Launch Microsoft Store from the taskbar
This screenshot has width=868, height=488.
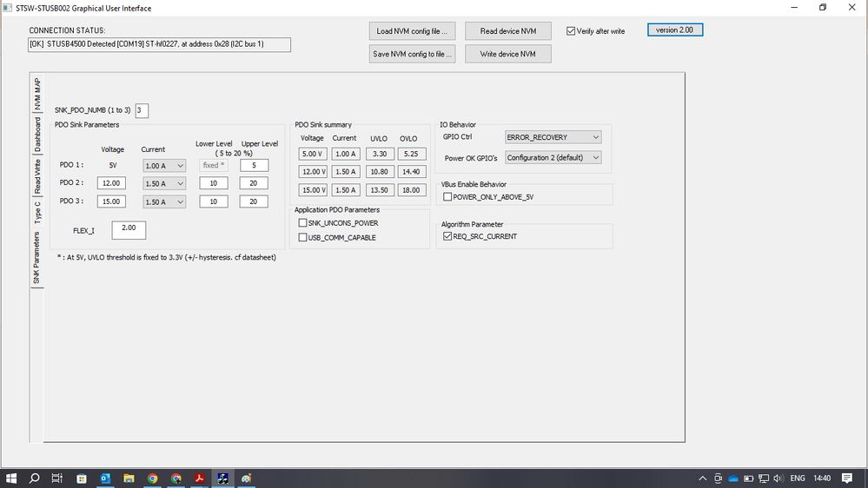click(x=82, y=478)
